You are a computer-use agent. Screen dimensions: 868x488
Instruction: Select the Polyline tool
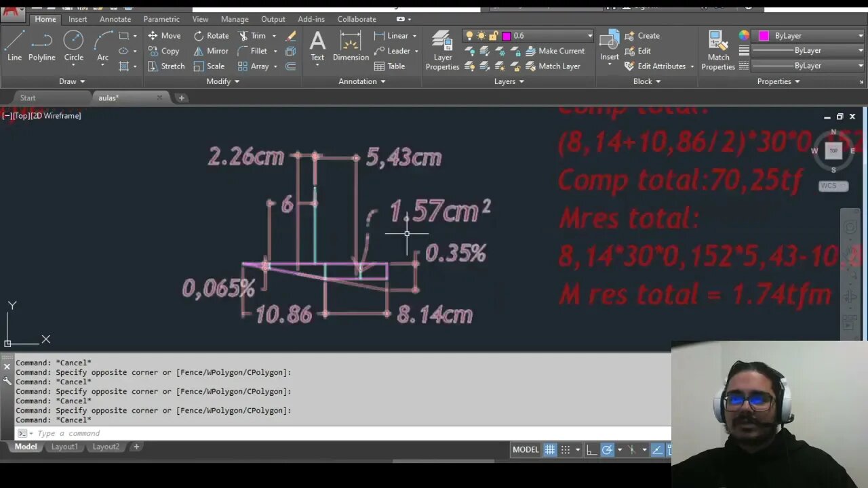tap(42, 46)
